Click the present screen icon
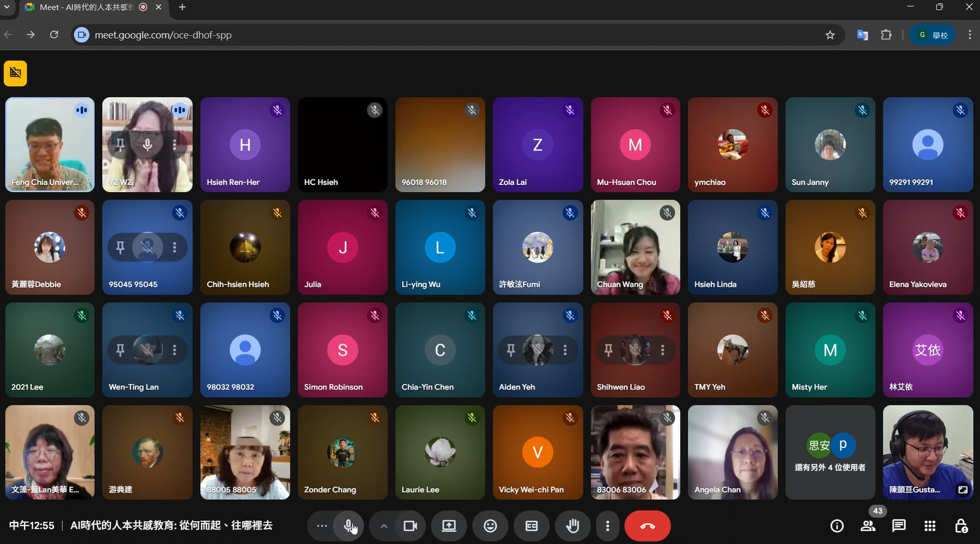 coord(449,526)
